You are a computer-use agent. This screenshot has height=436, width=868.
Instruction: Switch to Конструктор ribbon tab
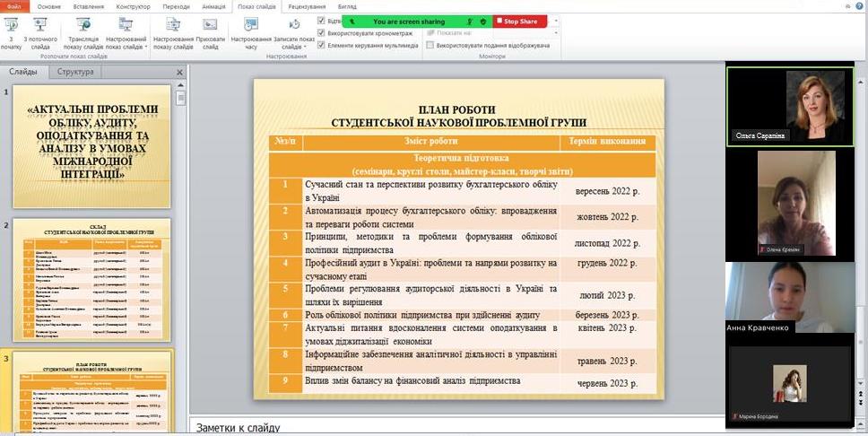[x=133, y=6]
